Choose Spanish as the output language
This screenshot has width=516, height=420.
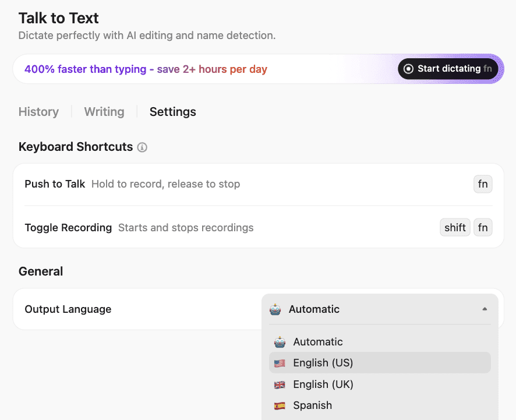click(313, 405)
